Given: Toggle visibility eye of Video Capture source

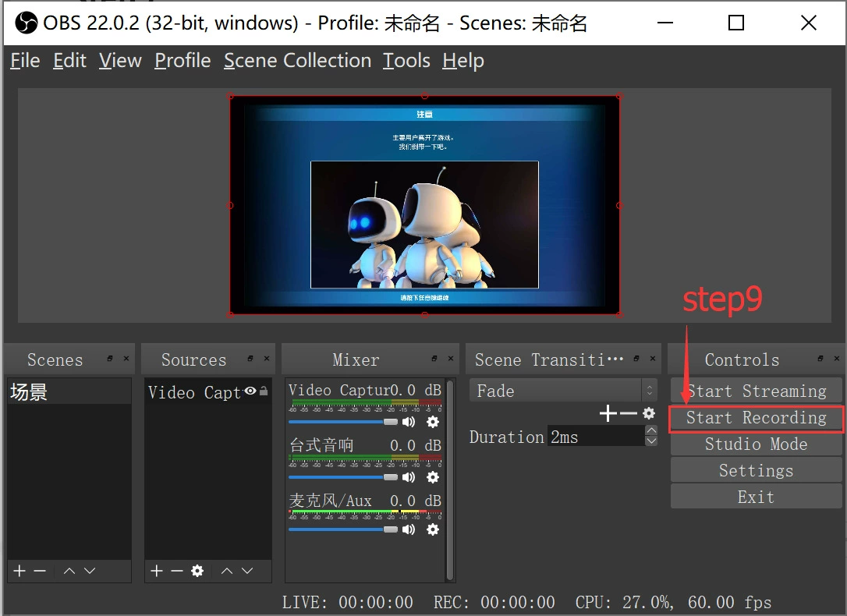Looking at the screenshot, I should pos(250,391).
